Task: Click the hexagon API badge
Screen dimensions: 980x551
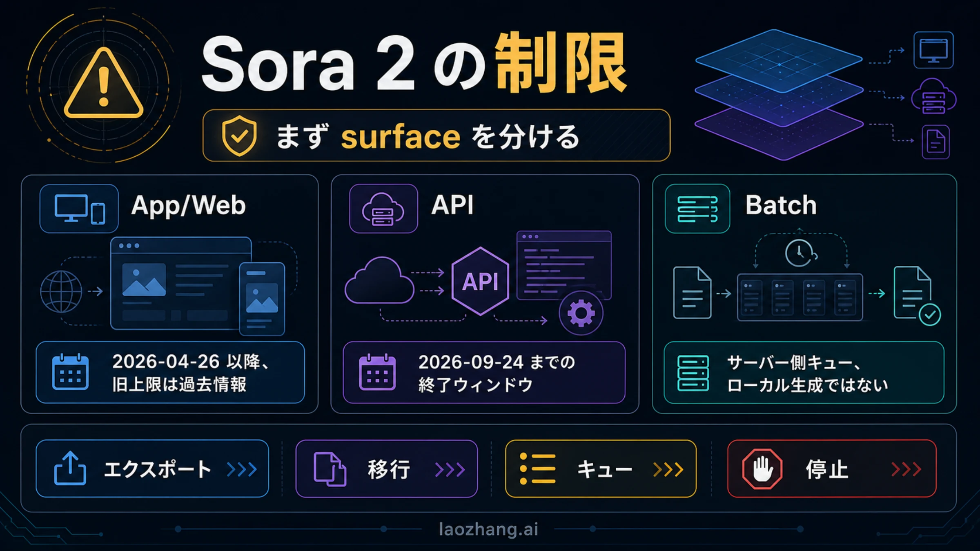Action: pyautogui.click(x=481, y=281)
